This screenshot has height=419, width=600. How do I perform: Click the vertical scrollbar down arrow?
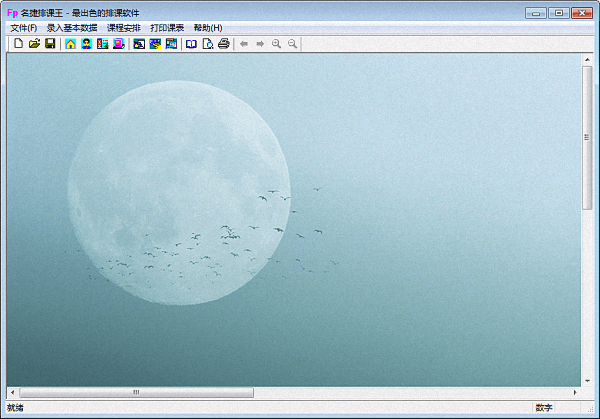587,381
